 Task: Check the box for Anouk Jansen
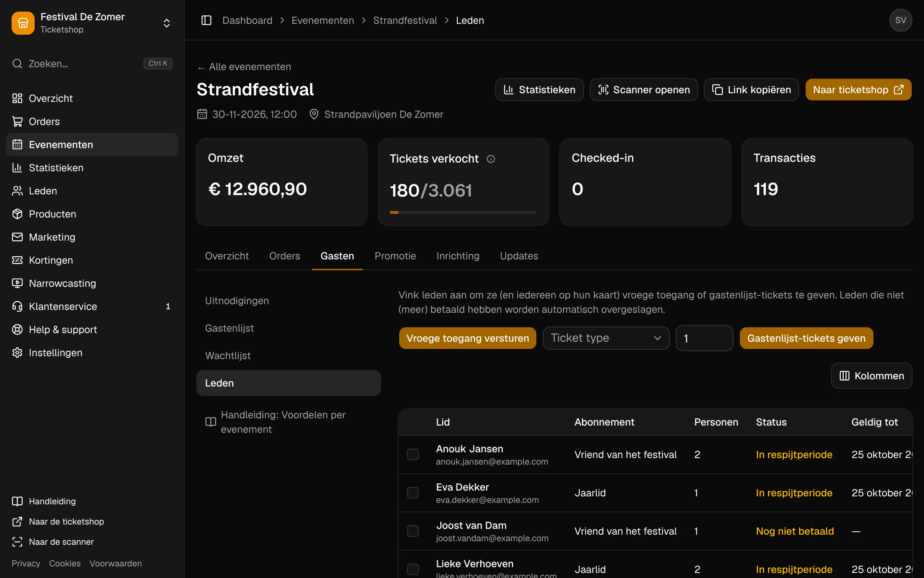[x=413, y=454]
